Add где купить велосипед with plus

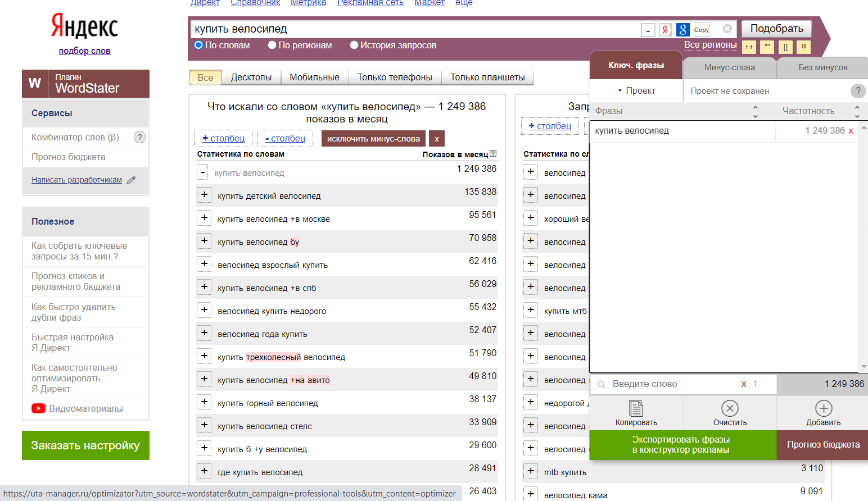coord(204,471)
